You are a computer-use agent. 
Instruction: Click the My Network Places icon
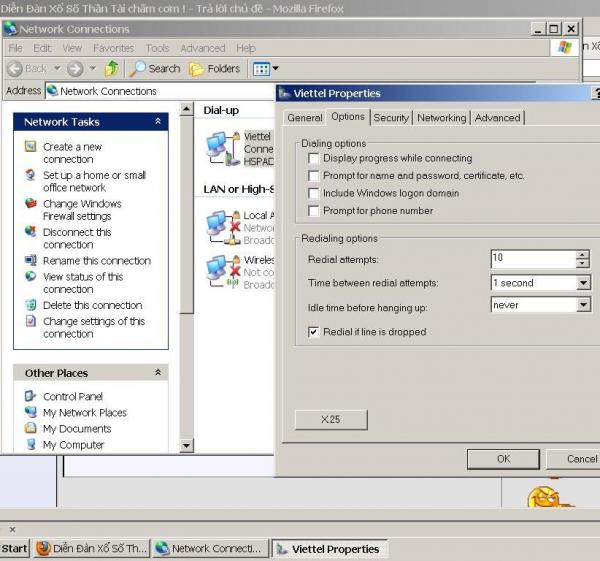[31, 412]
